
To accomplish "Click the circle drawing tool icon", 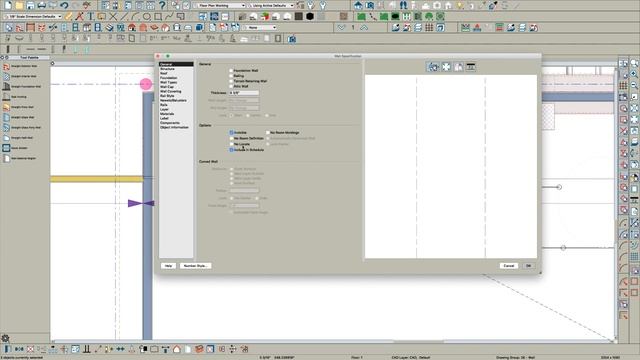I will click(x=147, y=17).
